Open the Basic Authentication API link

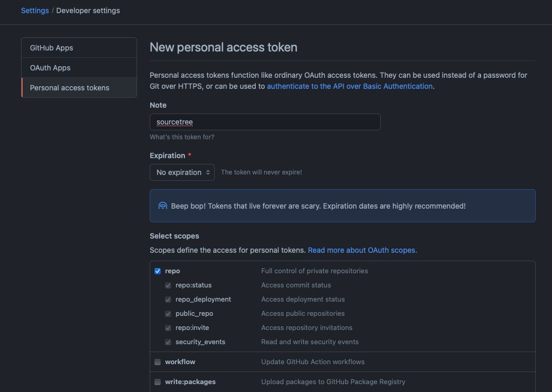coord(350,86)
